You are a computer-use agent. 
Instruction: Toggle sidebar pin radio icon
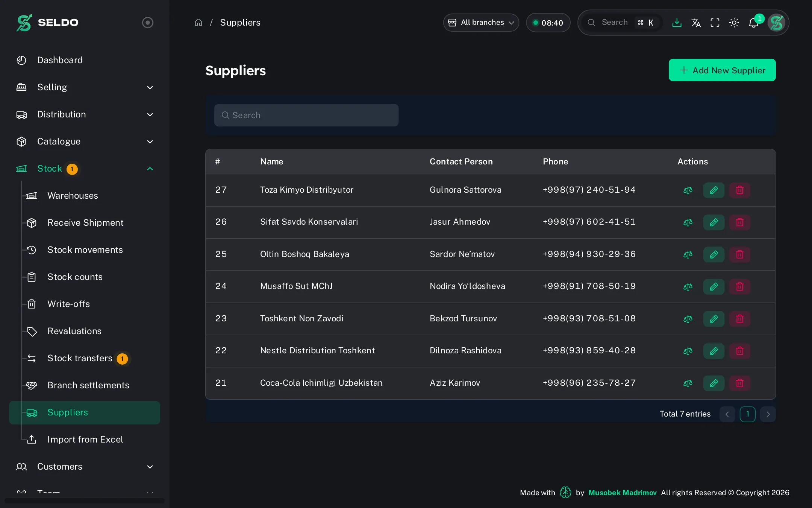[148, 23]
